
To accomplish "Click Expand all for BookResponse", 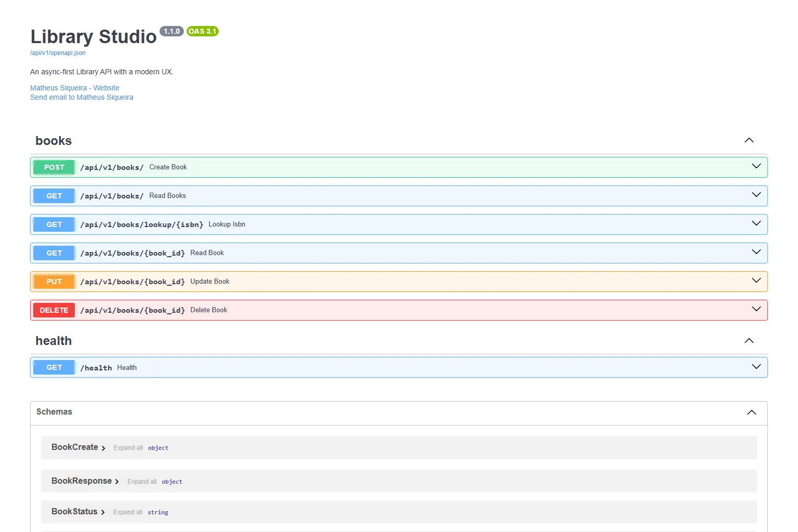I will [x=142, y=482].
